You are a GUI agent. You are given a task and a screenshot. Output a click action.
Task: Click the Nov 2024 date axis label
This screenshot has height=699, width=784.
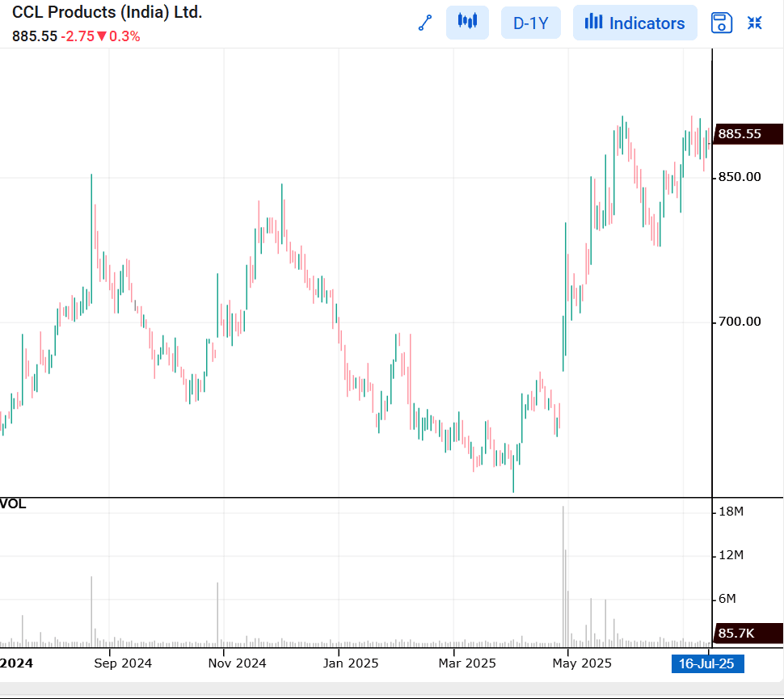click(237, 663)
